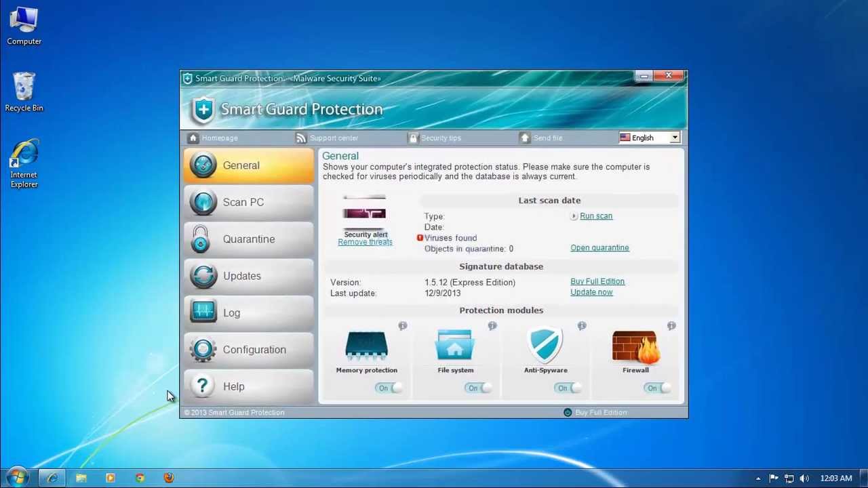Toggle Firewall On switch

coord(657,388)
